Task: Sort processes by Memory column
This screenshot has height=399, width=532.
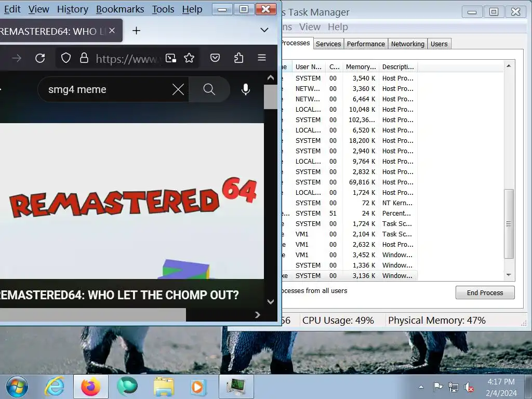Action: click(361, 67)
